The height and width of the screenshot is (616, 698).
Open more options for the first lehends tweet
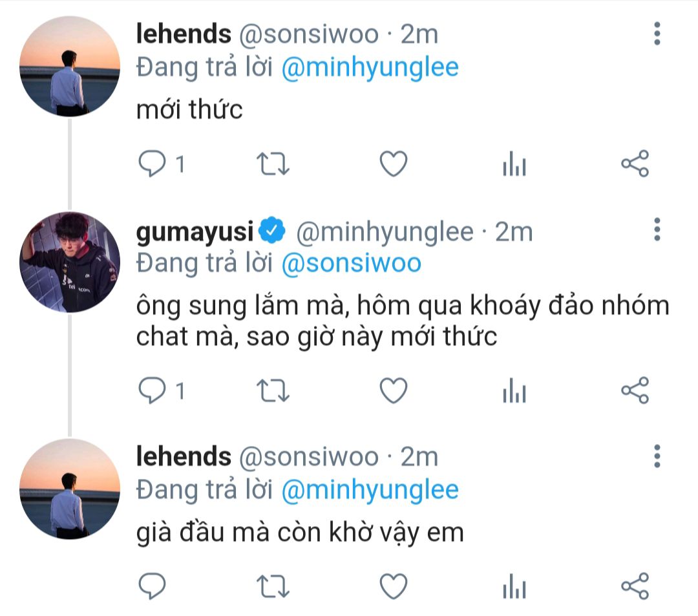click(x=657, y=34)
